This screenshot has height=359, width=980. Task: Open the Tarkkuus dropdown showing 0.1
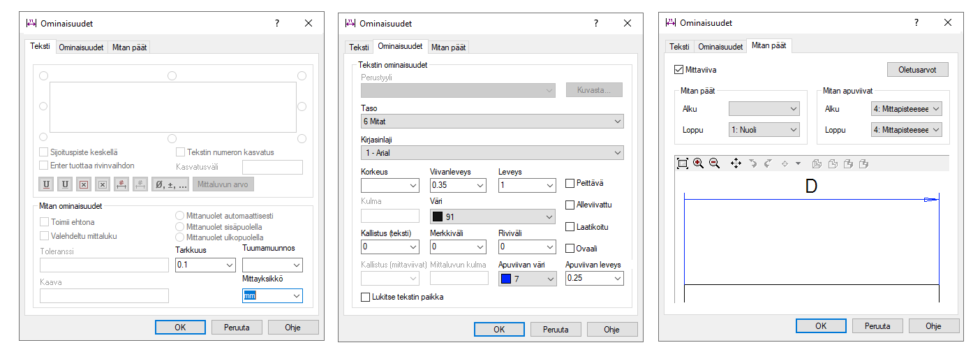pyautogui.click(x=205, y=265)
